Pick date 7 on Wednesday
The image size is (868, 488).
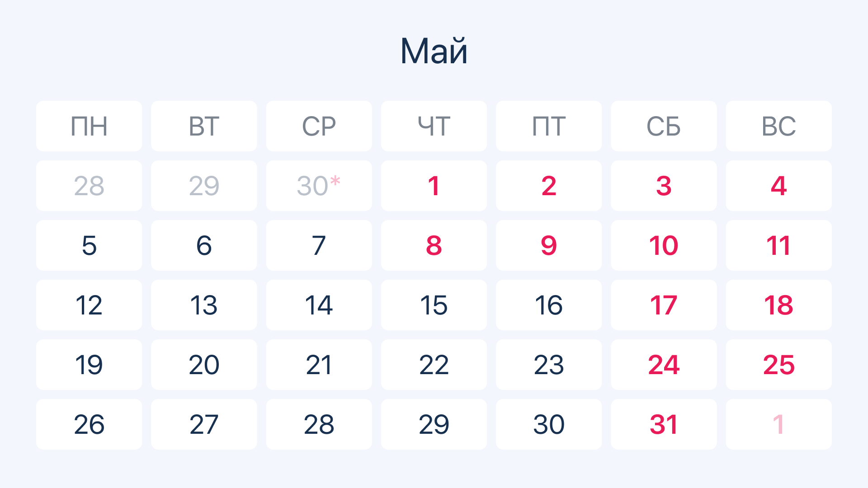click(319, 245)
